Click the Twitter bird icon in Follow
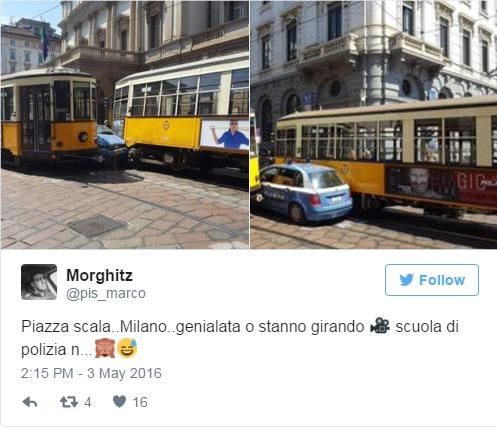The image size is (497, 428). click(x=407, y=280)
